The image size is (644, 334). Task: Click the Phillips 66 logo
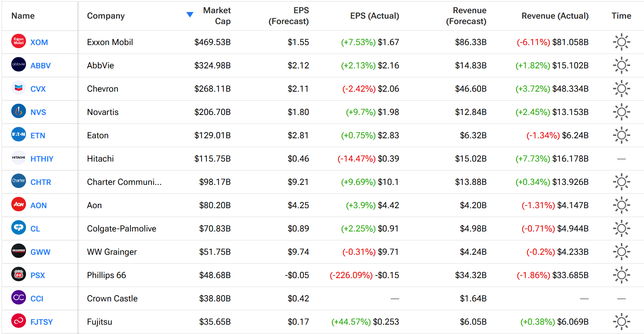pyautogui.click(x=19, y=274)
